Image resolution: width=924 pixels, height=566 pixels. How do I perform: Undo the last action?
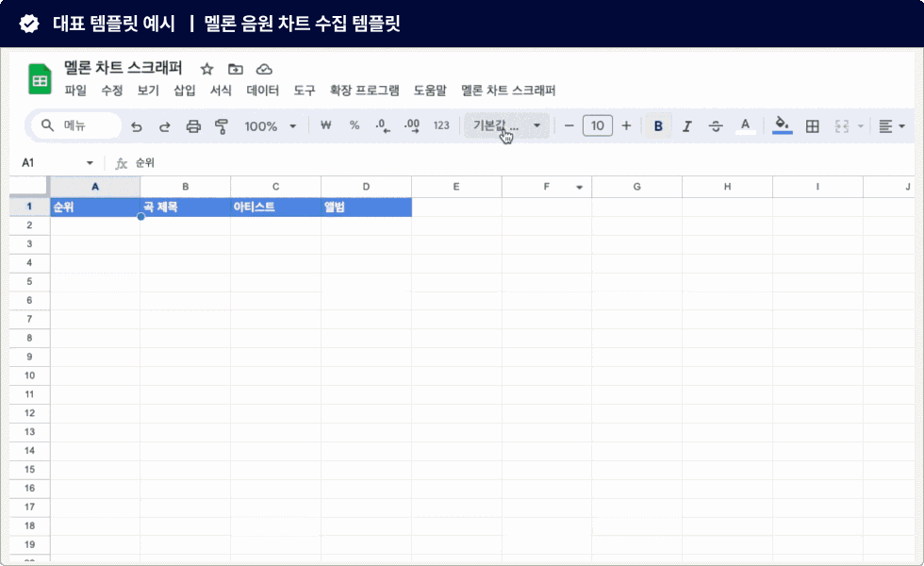[136, 126]
